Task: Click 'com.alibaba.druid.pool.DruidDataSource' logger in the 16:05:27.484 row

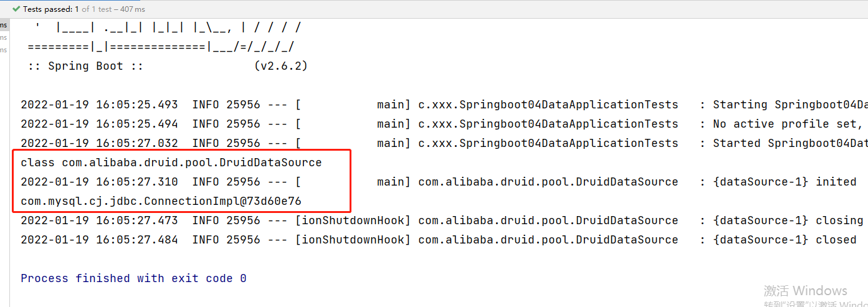Action: click(x=548, y=240)
